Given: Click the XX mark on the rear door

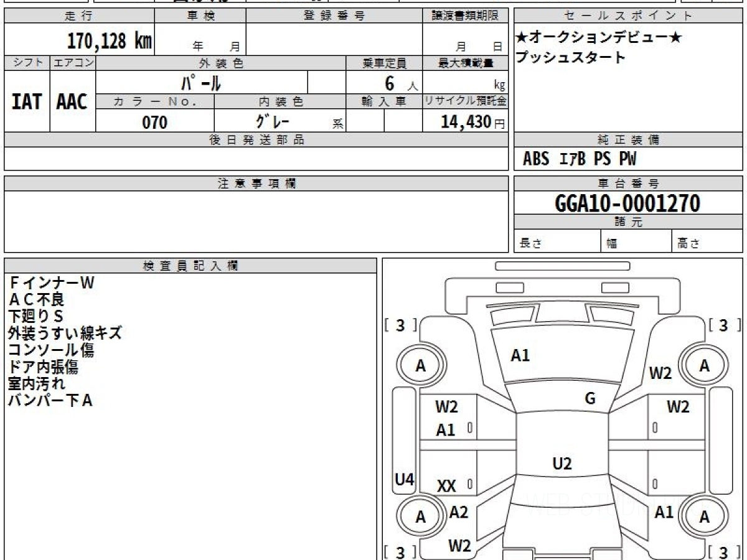Looking at the screenshot, I should click(x=446, y=487).
